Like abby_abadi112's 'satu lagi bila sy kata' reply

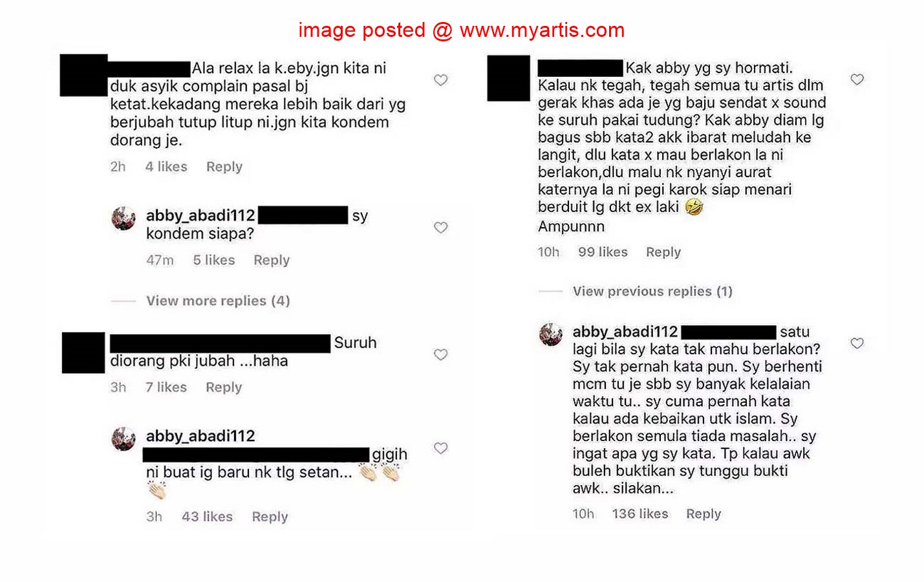click(x=857, y=343)
